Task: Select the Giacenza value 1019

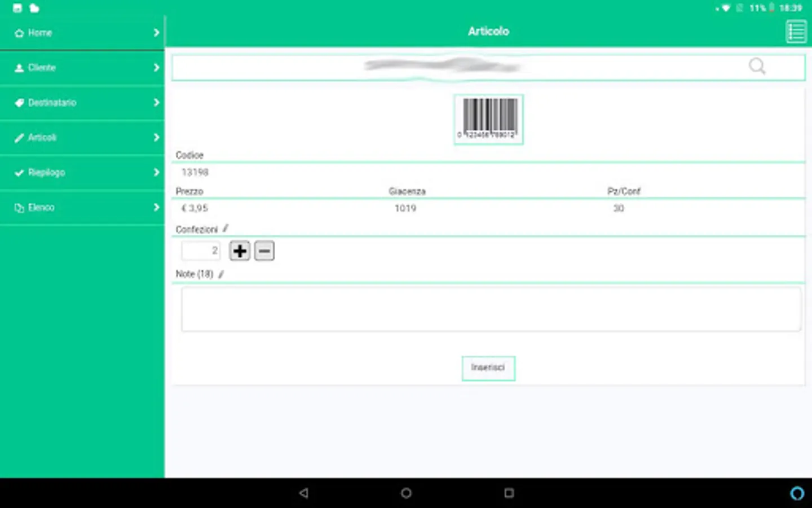Action: point(405,208)
